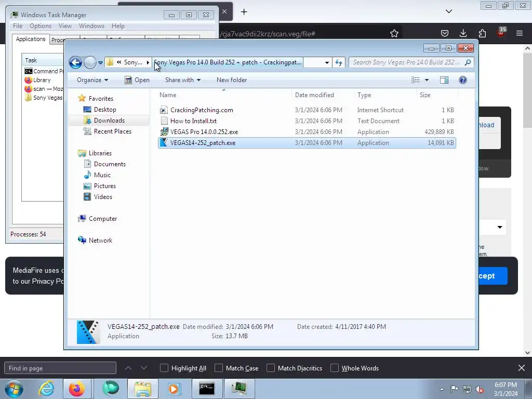Click the Explorer Forward navigation arrow
This screenshot has height=399, width=532.
(90, 62)
